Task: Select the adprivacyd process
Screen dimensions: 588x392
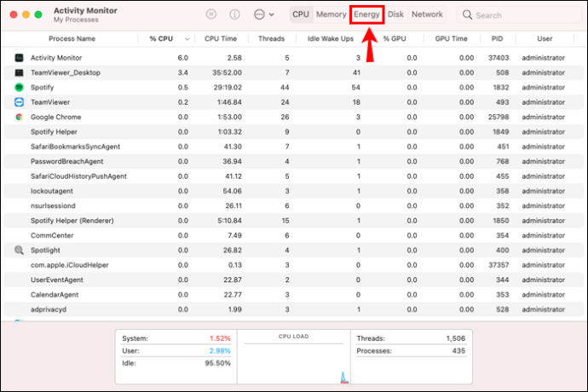Action: coord(294,309)
